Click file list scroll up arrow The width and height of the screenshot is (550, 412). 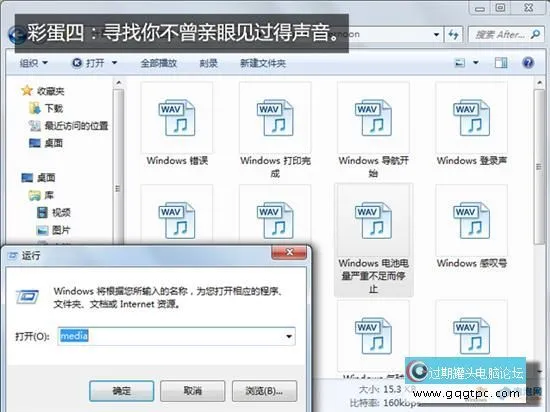click(x=539, y=83)
